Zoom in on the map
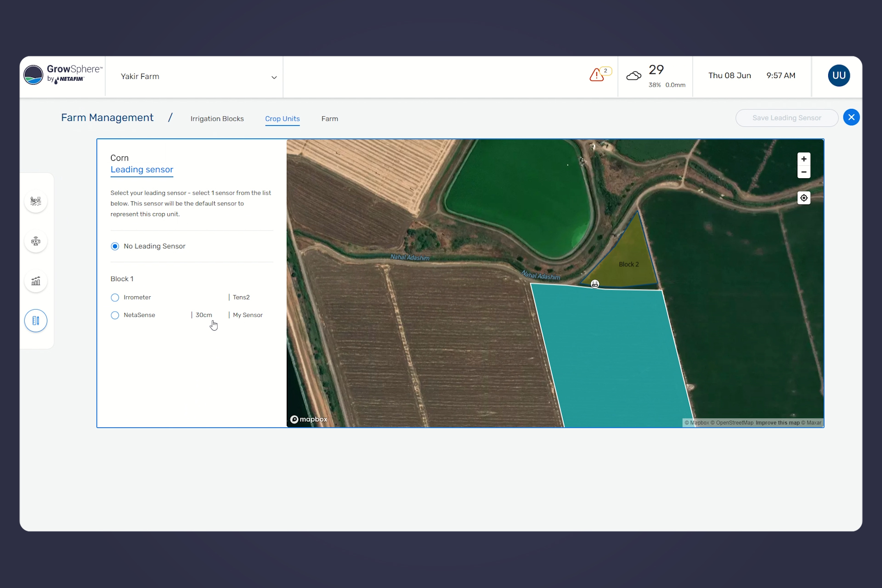This screenshot has height=588, width=882. (803, 159)
